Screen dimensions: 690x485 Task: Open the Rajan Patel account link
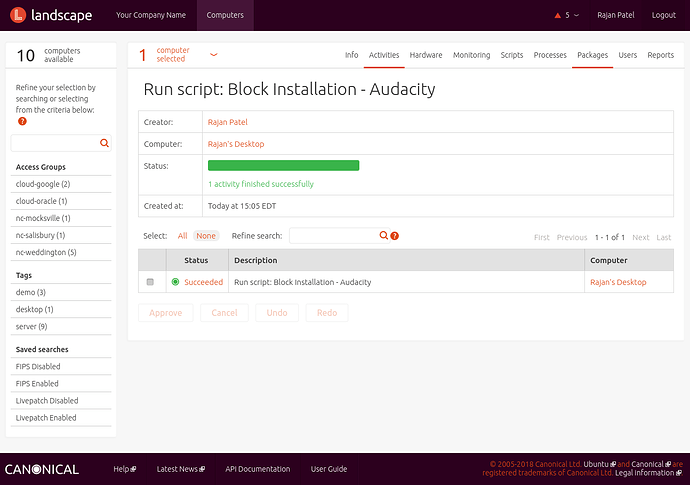pyautogui.click(x=616, y=15)
